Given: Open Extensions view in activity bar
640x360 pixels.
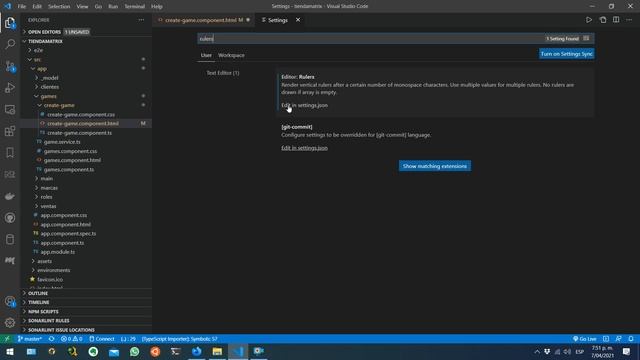Looking at the screenshot, I should [10, 131].
